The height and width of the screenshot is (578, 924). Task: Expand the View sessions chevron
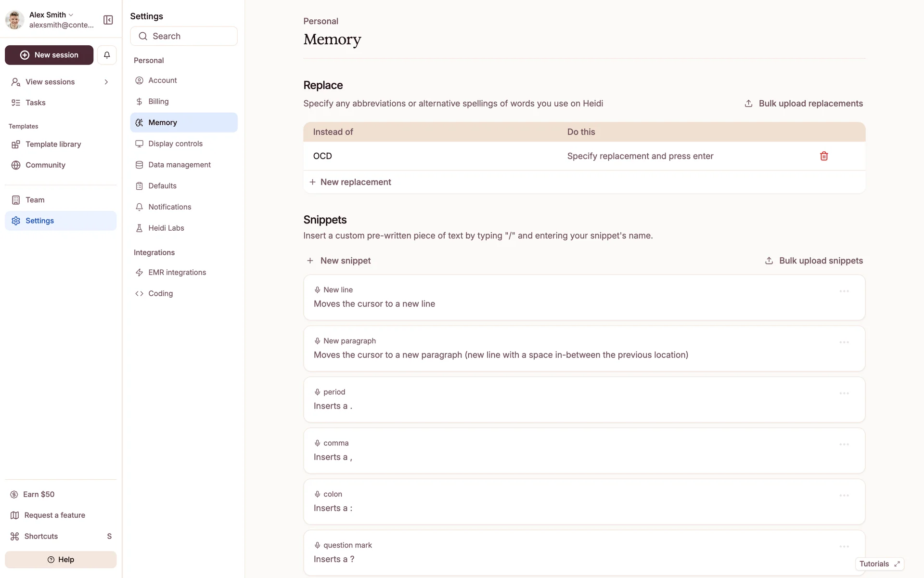click(106, 82)
